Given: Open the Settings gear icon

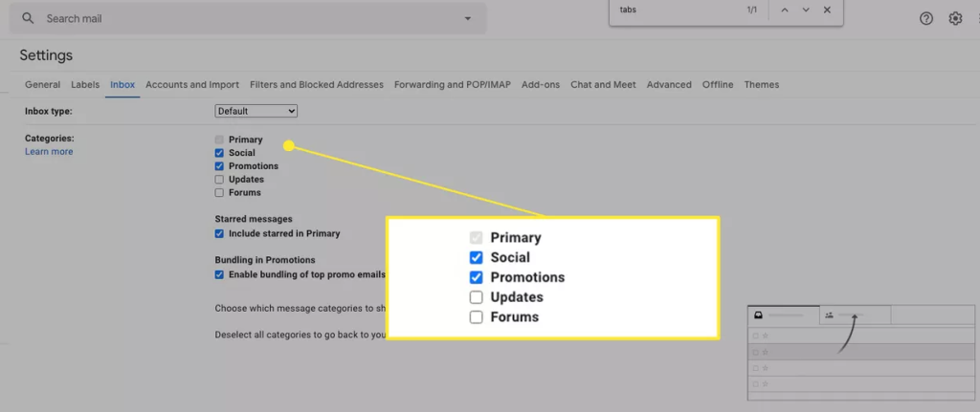Looking at the screenshot, I should [x=955, y=19].
